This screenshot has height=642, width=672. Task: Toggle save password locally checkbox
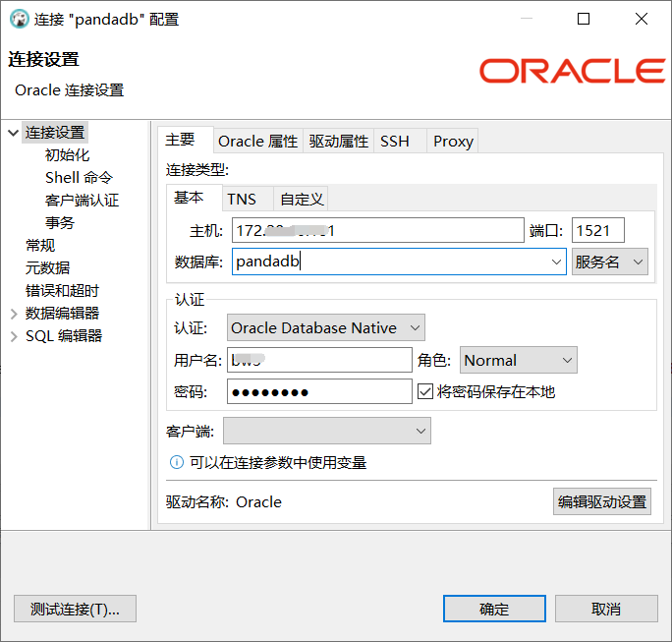(425, 391)
